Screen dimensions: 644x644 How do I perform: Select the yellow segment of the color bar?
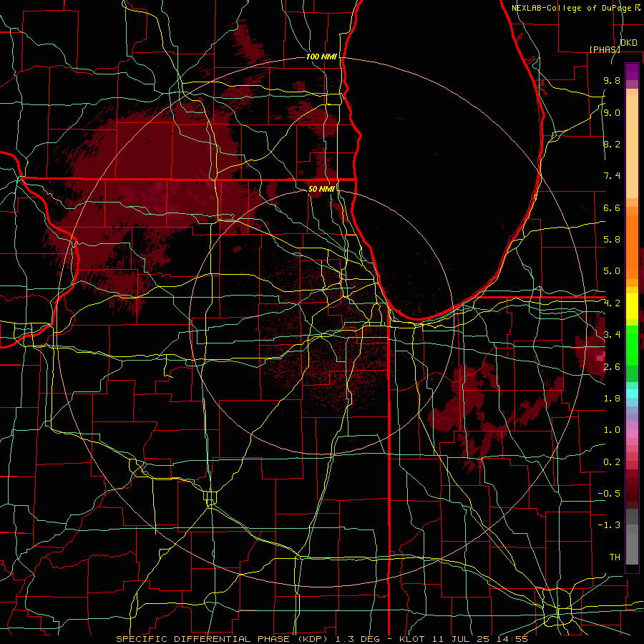pos(632,306)
